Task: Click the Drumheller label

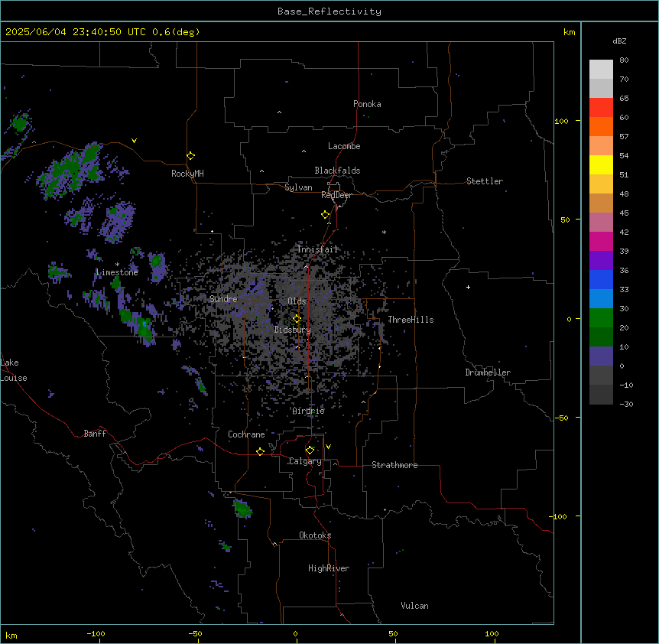Action: [x=488, y=372]
